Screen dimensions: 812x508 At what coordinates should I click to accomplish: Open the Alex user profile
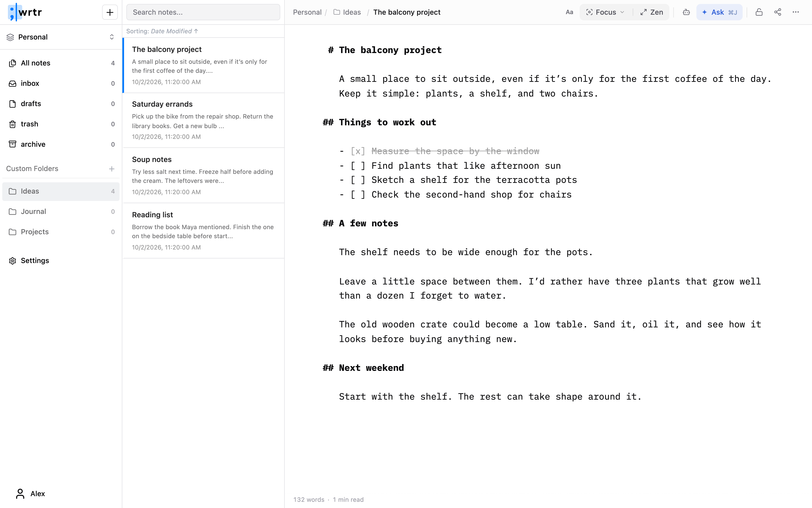[x=30, y=494]
